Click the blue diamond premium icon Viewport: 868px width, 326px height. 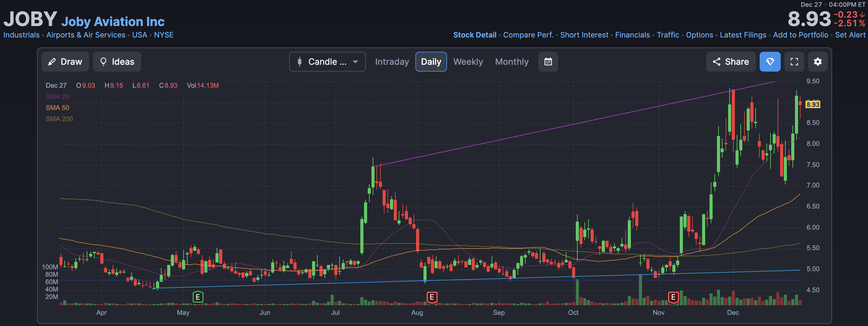770,62
